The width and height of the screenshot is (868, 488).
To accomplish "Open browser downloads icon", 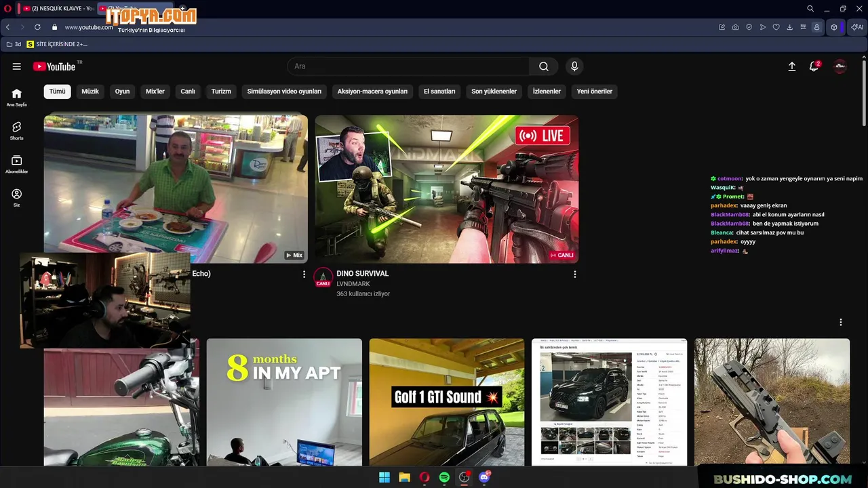I will 790,27.
